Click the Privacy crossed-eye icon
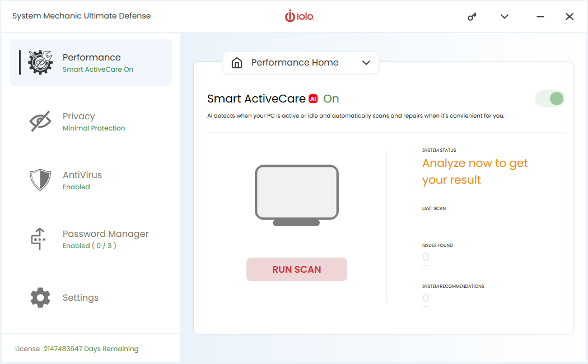Screen dimensions: 588x364 (40, 121)
